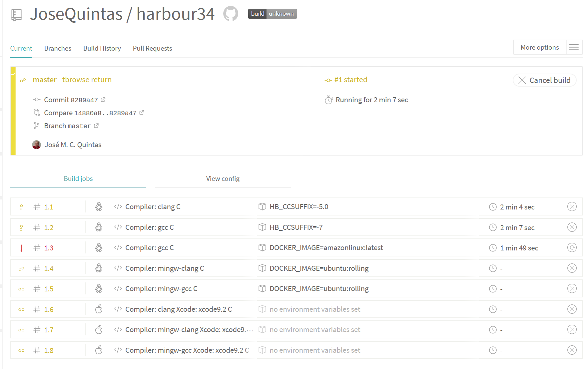The image size is (588, 369).
Task: Open the harbour34 repository link
Action: click(176, 14)
